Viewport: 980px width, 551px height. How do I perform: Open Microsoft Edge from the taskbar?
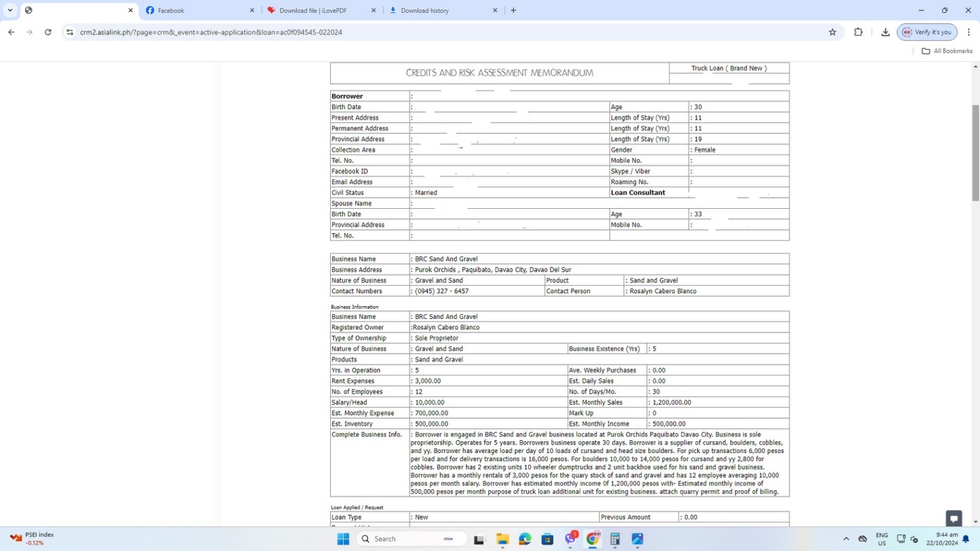[525, 539]
